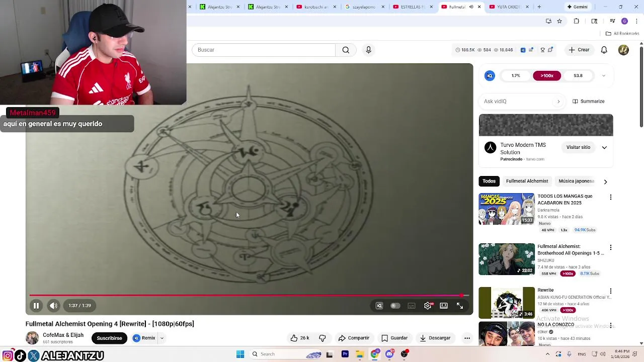Click the vidIQ icon in the player controls
The width and height of the screenshot is (644, 362).
tap(379, 306)
